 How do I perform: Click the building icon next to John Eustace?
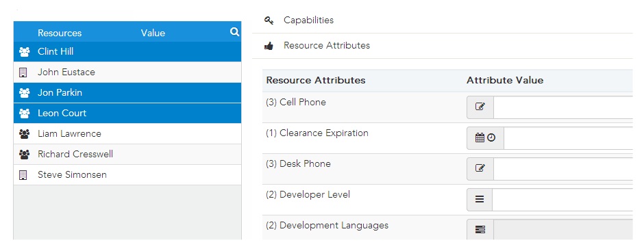click(23, 72)
